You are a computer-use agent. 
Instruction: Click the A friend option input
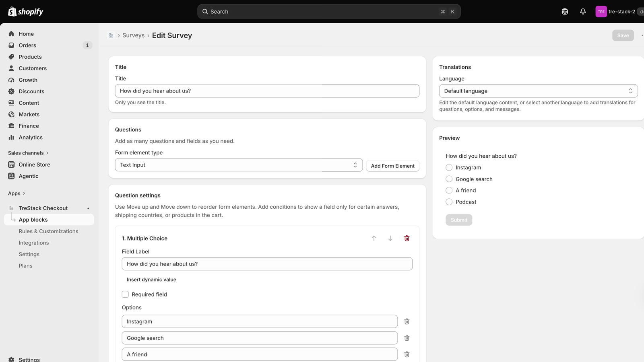tap(260, 354)
